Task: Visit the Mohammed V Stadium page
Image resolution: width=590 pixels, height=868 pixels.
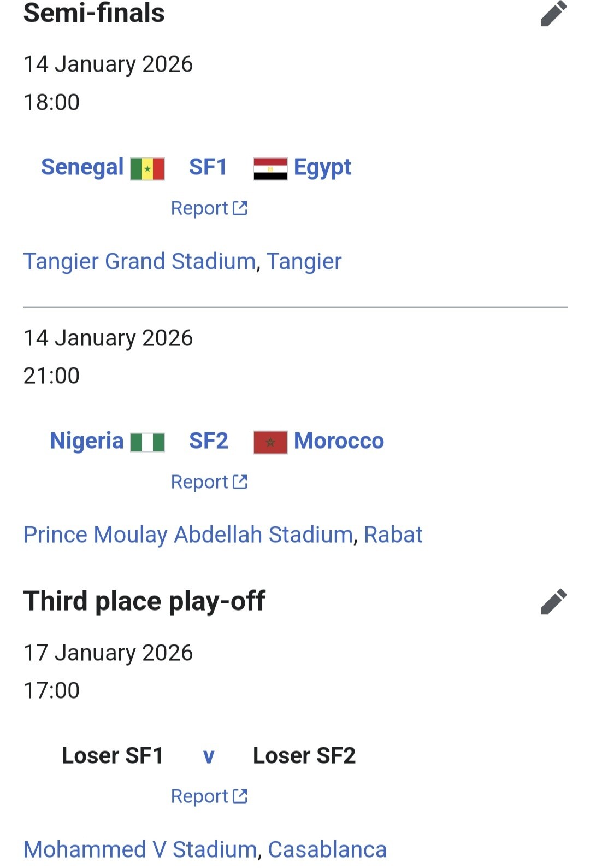Action: [140, 850]
